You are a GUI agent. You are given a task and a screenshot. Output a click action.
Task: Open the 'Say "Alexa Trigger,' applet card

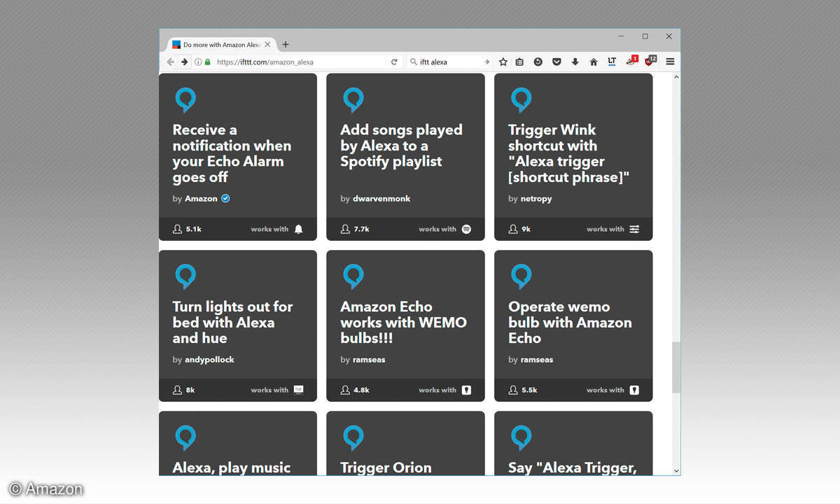pyautogui.click(x=573, y=444)
